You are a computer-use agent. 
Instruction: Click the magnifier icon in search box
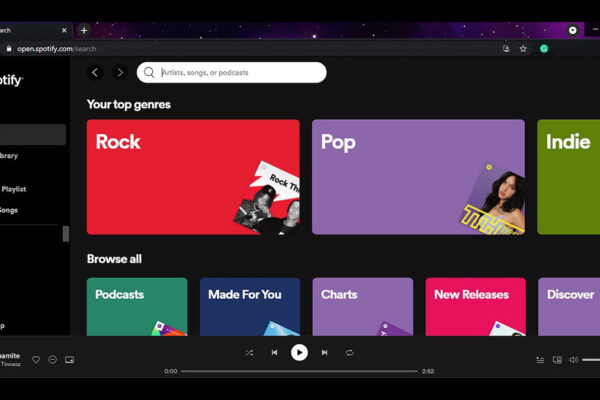point(149,72)
